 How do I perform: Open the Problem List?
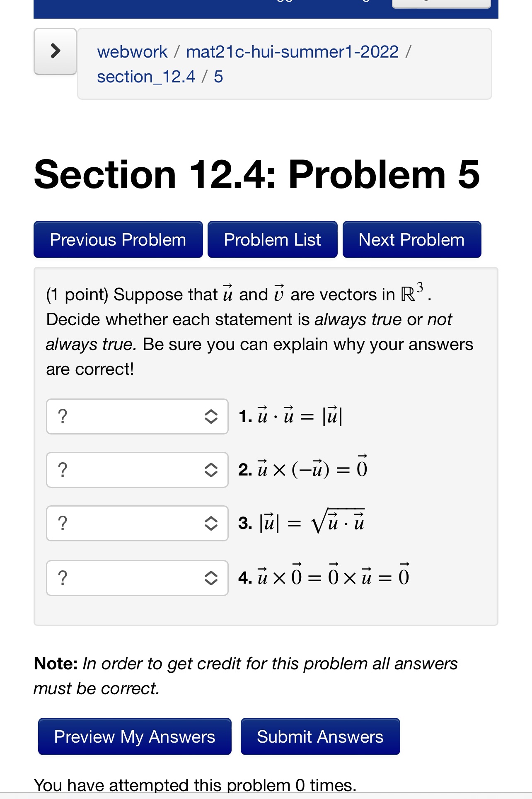272,239
